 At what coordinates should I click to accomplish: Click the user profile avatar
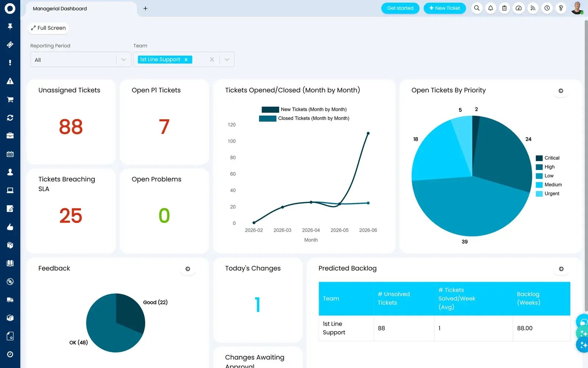tap(577, 8)
